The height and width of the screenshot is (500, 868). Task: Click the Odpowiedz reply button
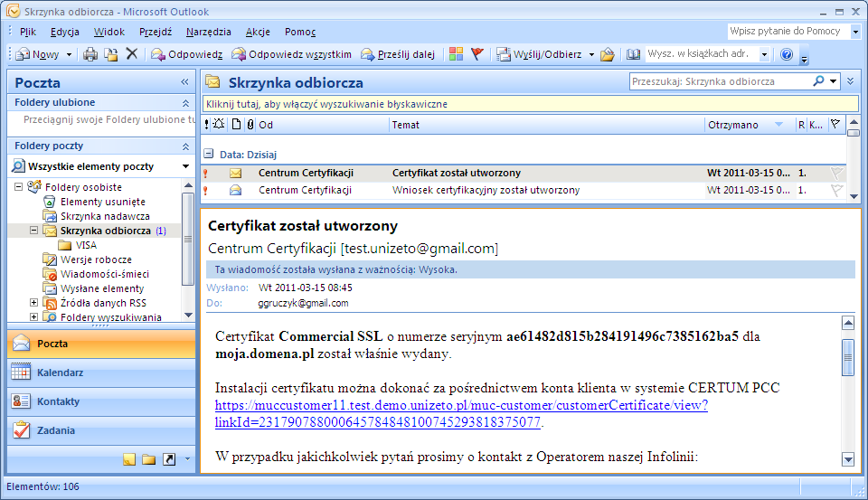pos(186,54)
